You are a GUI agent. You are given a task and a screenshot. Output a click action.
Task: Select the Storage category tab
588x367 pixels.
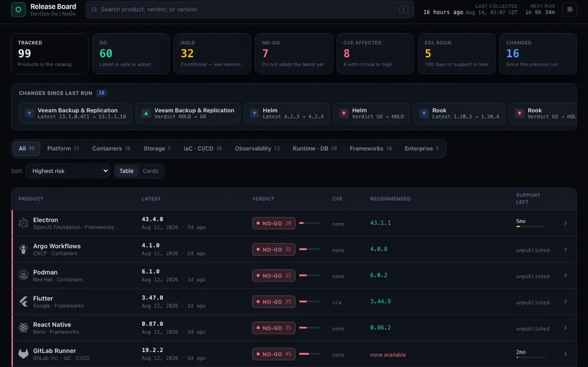point(157,149)
